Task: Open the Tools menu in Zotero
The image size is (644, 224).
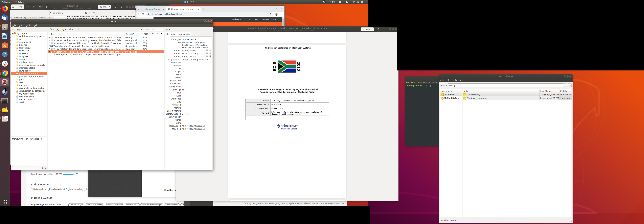Action: click(x=28, y=25)
